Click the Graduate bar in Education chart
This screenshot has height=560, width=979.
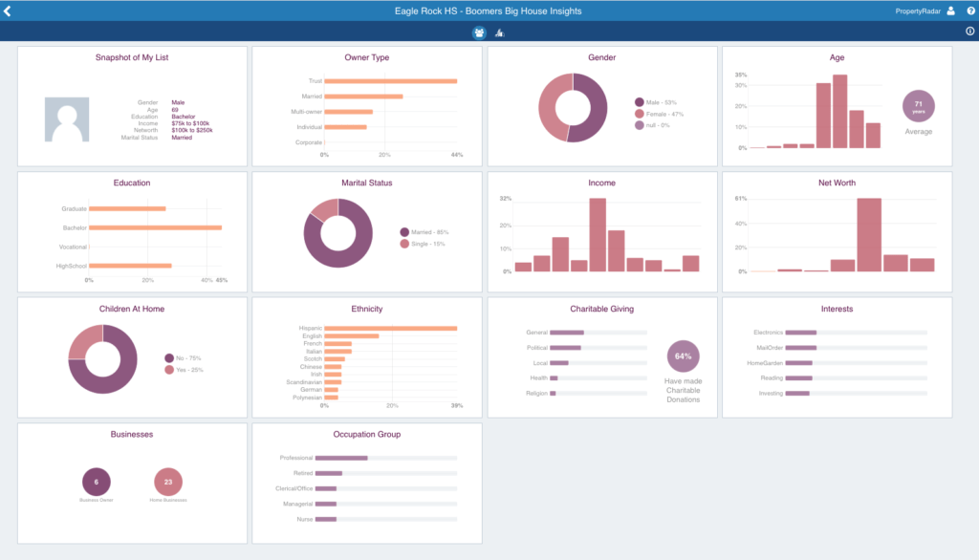pyautogui.click(x=127, y=208)
